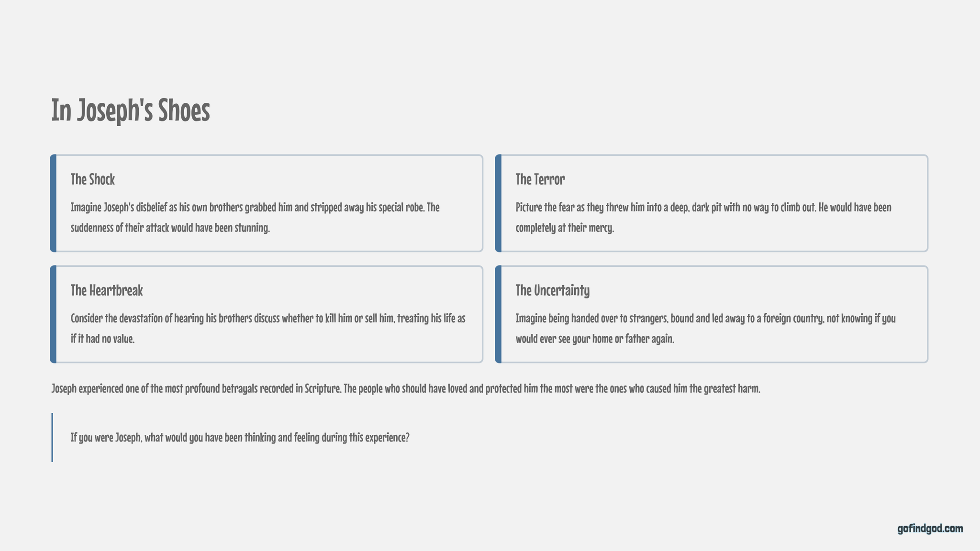980x551 pixels.
Task: Select the "The Uncertainty" card heading
Action: pos(553,290)
